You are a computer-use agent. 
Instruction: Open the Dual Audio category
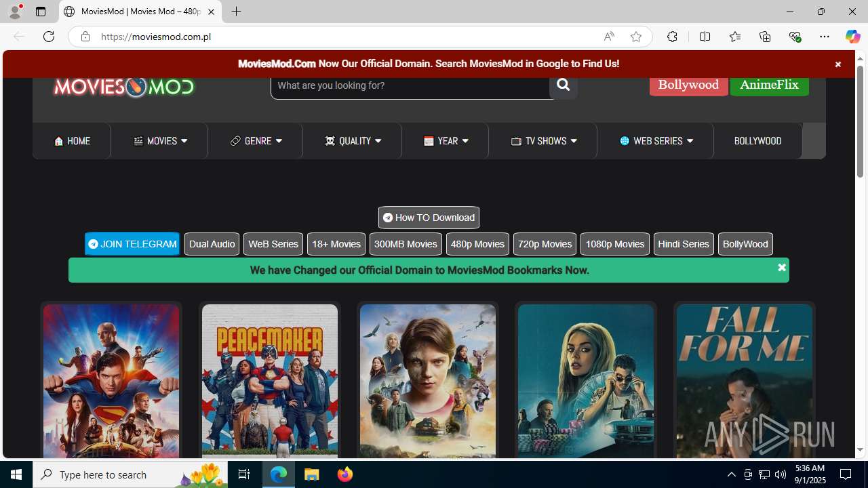(212, 244)
